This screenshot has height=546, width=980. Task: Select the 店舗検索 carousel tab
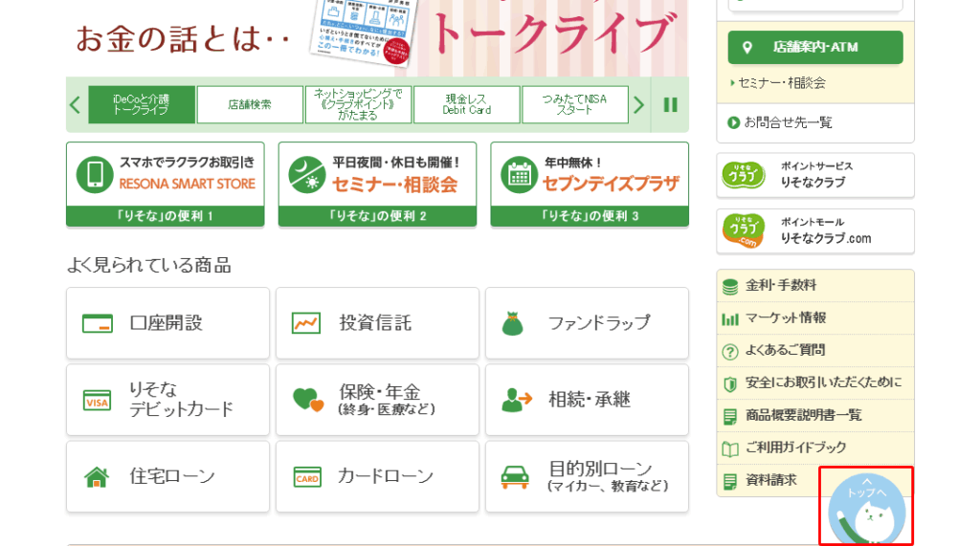250,105
